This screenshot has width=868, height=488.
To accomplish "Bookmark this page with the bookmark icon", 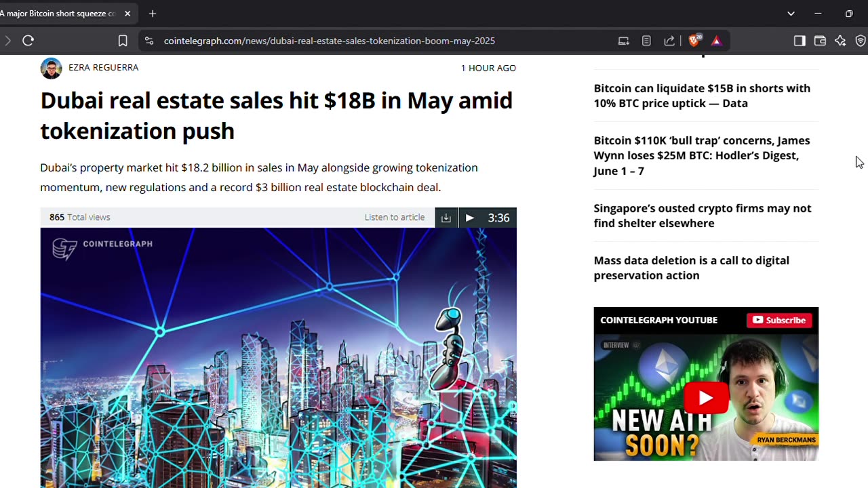I will 123,41.
